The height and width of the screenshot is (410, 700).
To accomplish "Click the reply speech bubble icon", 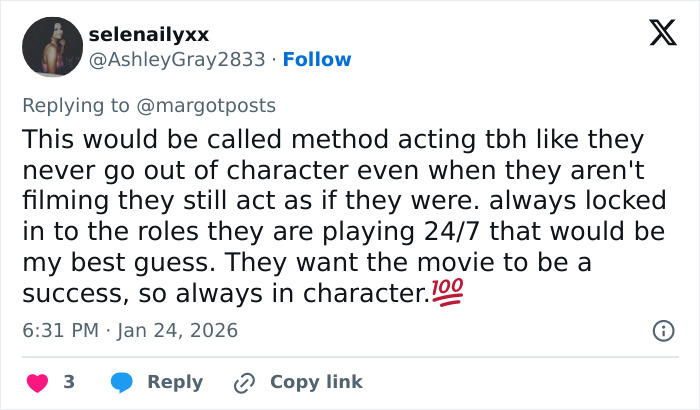I will point(122,382).
